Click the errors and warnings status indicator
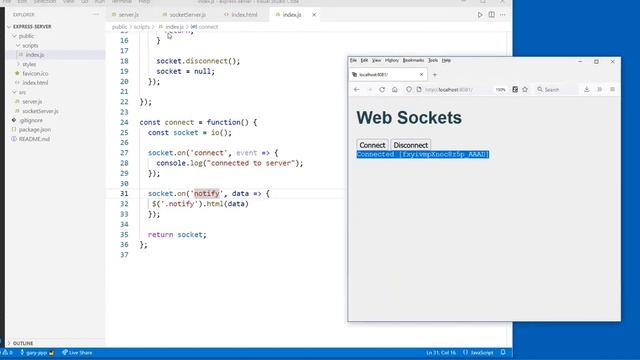Screen dimensions: 640x360 click(8, 353)
